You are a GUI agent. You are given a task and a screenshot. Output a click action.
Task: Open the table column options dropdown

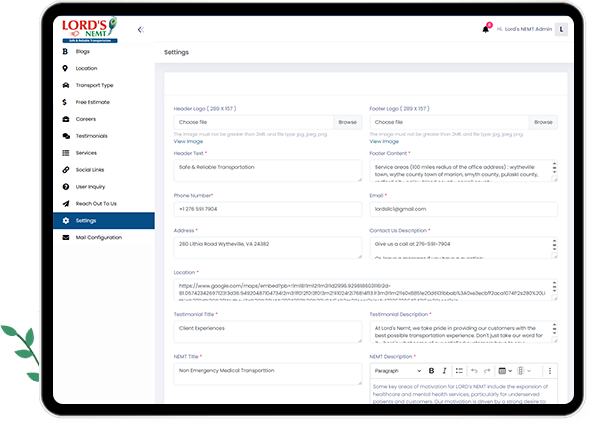(524, 371)
